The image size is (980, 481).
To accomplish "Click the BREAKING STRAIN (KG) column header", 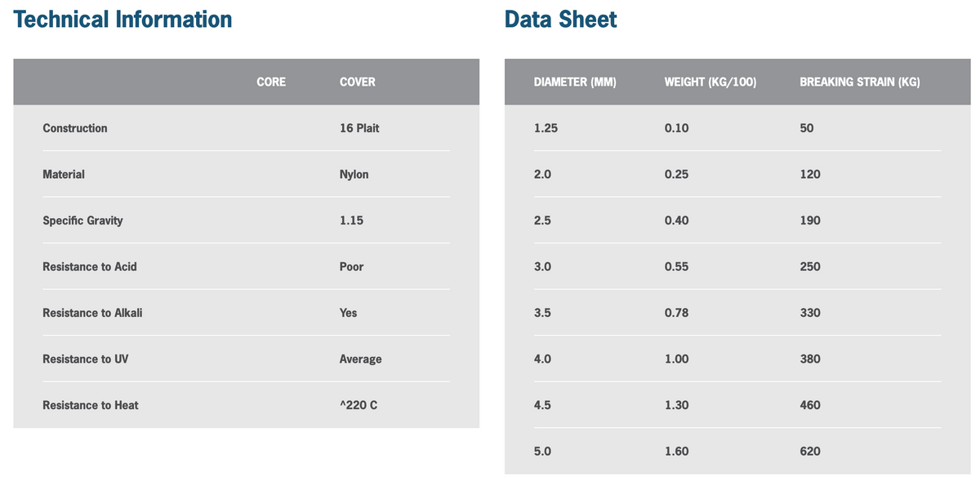I will click(x=860, y=82).
